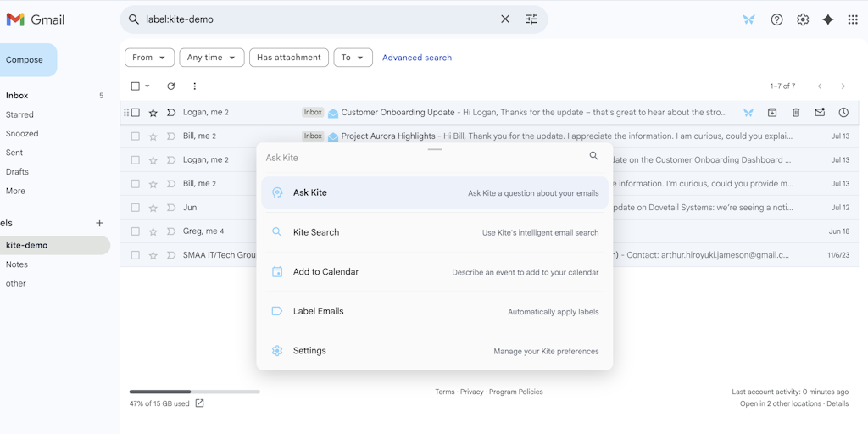Select the Customer Onboarding Update email checkbox
The image size is (868, 434).
coord(136,113)
